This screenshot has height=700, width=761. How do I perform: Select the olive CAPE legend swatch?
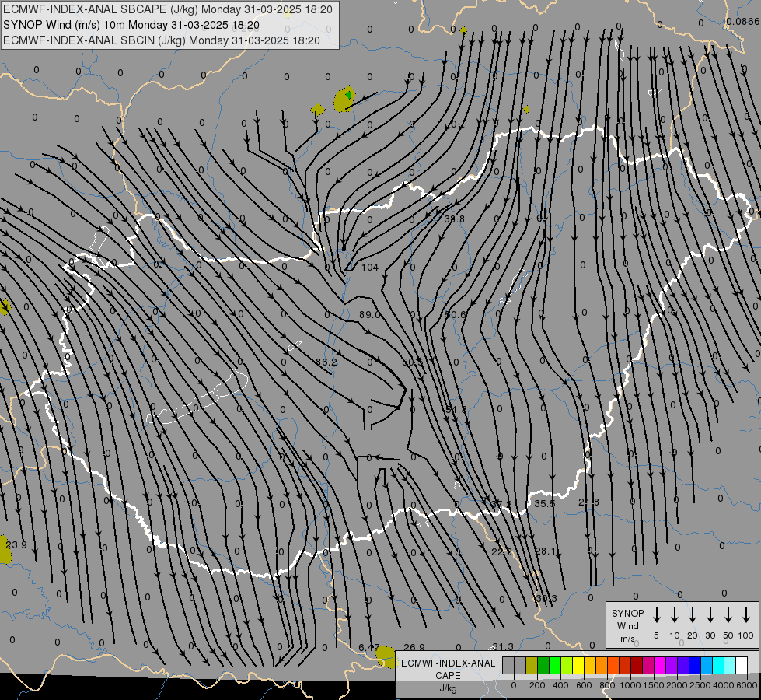coord(532,666)
